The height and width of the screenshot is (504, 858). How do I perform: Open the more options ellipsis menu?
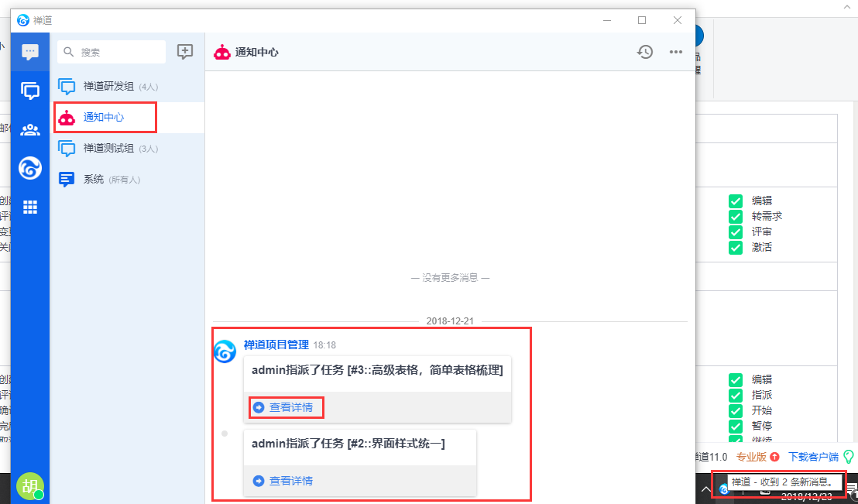pyautogui.click(x=676, y=52)
